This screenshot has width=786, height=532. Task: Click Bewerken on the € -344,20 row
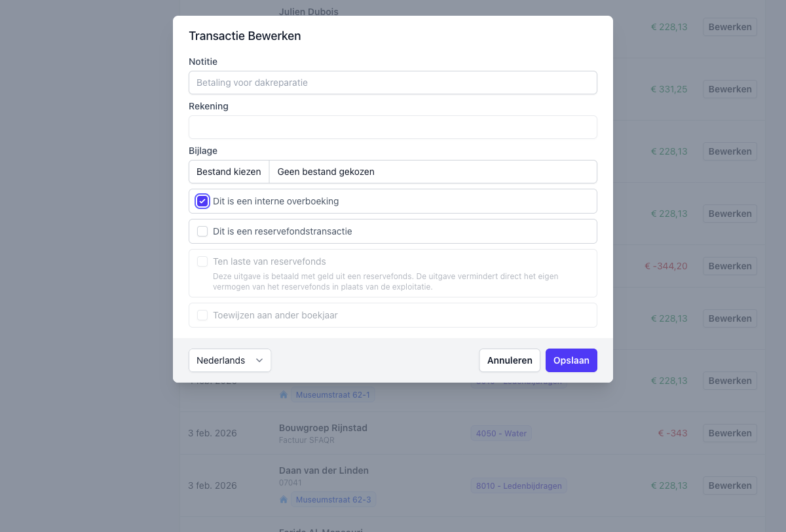click(x=730, y=266)
